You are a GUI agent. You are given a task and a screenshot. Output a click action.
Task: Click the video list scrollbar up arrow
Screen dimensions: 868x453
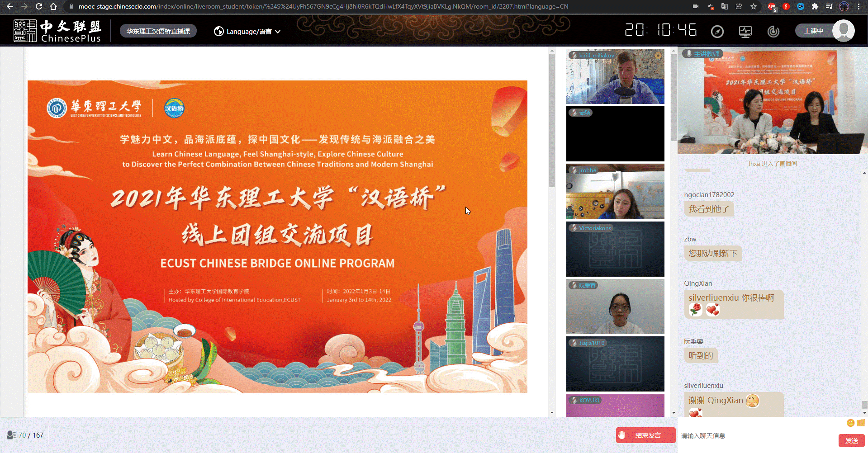point(674,51)
